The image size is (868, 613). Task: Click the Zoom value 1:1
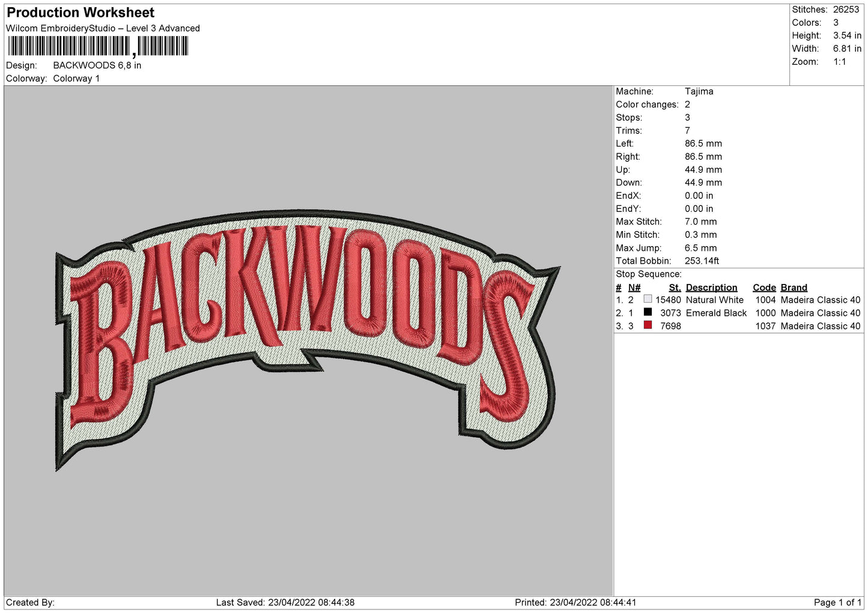[839, 62]
